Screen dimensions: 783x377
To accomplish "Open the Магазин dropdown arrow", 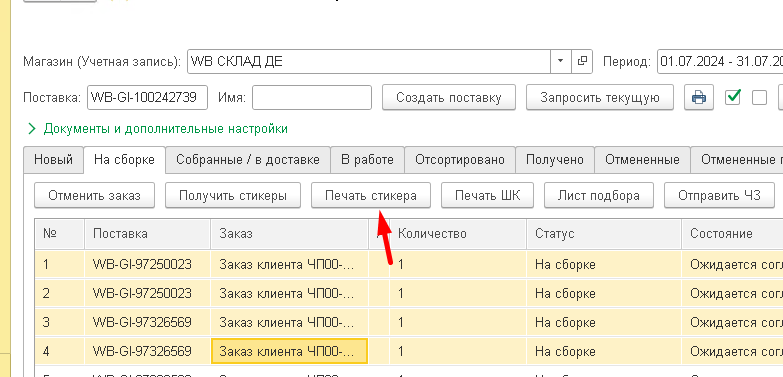I will [x=561, y=61].
